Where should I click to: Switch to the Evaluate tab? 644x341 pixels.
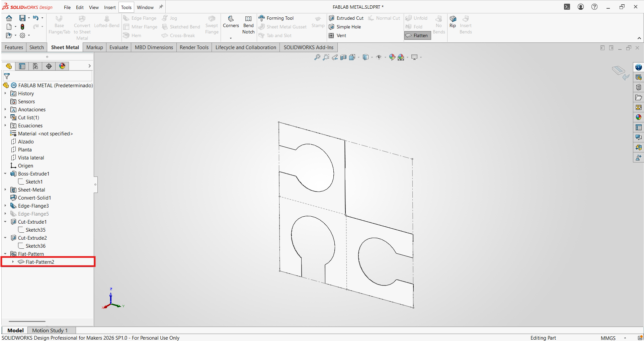click(119, 47)
